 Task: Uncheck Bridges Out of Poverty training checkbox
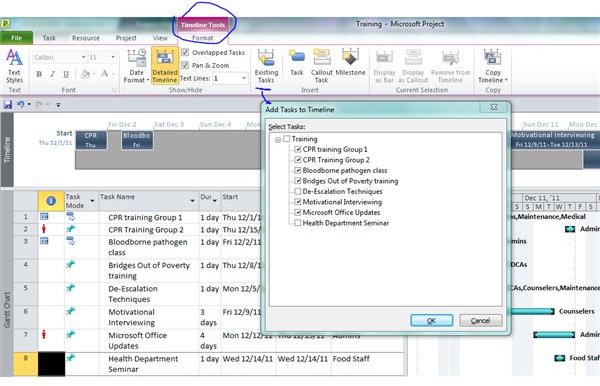click(298, 181)
